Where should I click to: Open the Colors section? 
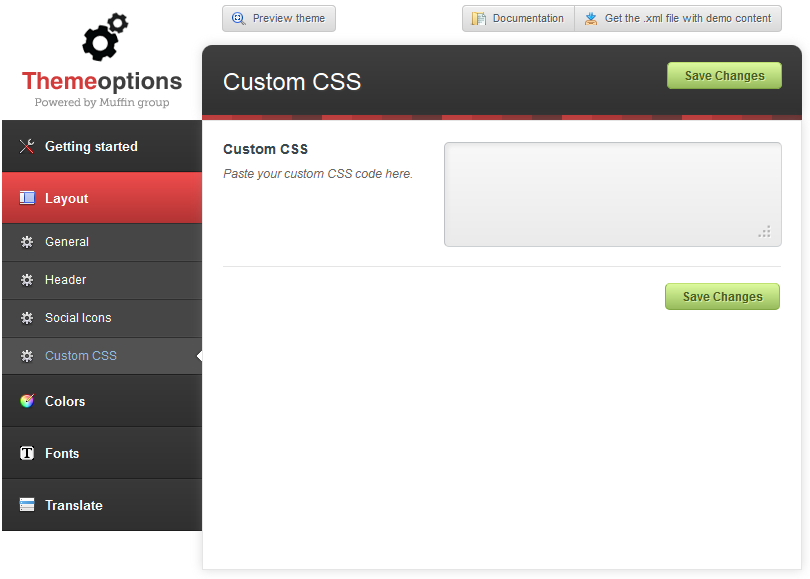pos(102,401)
